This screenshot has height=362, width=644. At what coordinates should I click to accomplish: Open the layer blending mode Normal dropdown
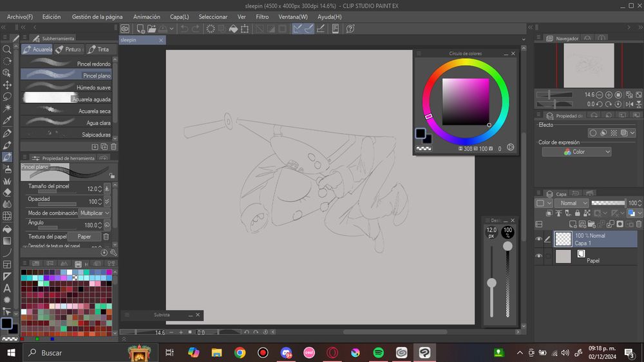pyautogui.click(x=572, y=203)
